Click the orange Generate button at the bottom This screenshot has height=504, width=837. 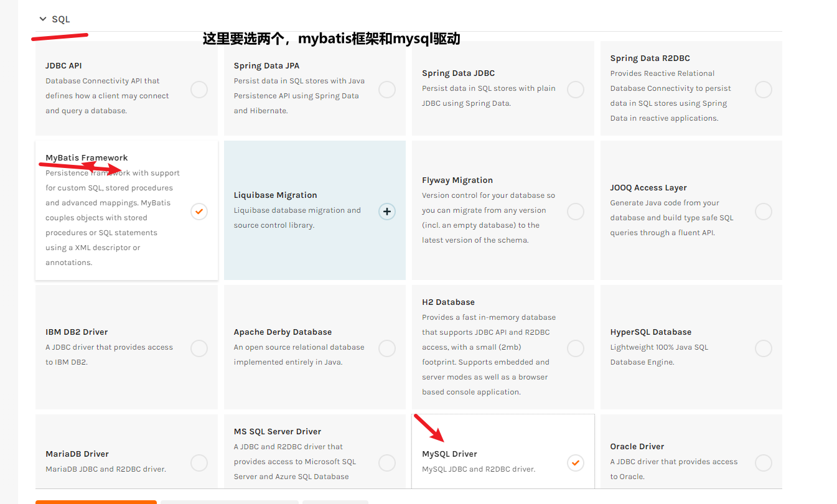(x=96, y=502)
